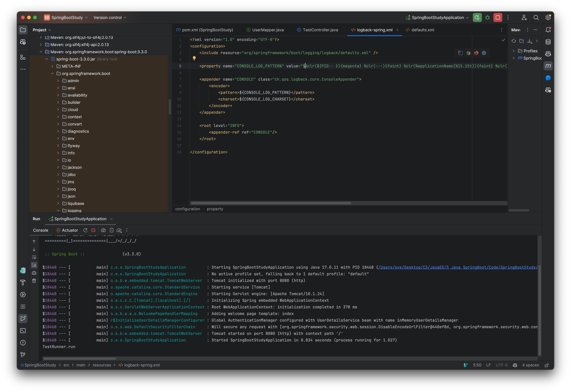Screen dimensions: 571x392
Task: Open notifications via the bell icon
Action: point(548,29)
